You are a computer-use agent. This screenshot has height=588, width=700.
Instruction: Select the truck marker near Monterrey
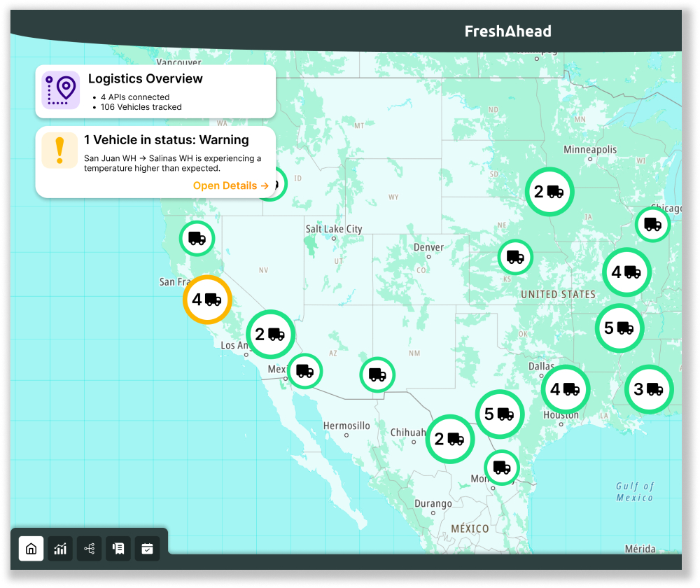click(502, 468)
